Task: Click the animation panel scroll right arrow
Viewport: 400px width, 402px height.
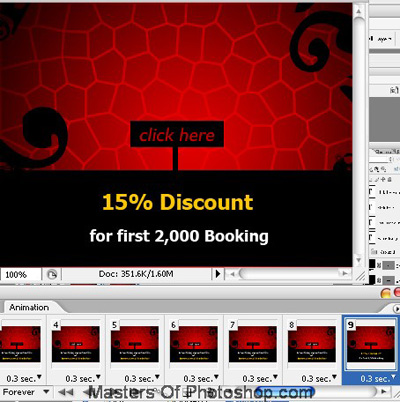Action: click(384, 392)
